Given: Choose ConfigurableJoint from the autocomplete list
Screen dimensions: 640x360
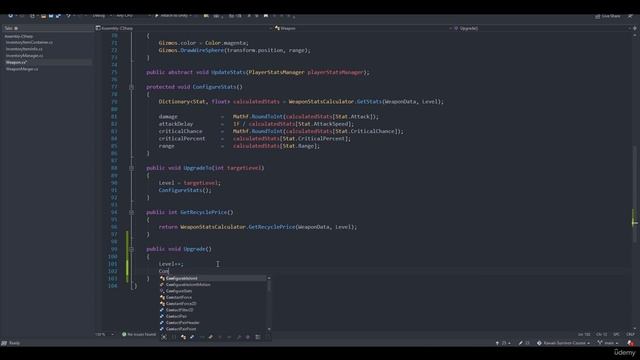Looking at the screenshot, I should [213, 278].
